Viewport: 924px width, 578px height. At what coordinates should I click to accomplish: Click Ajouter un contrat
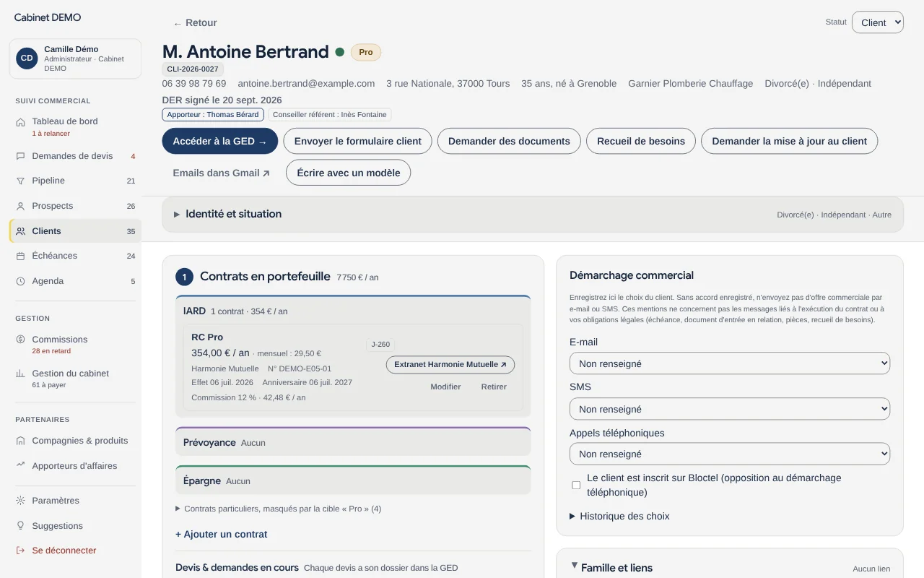pyautogui.click(x=222, y=535)
